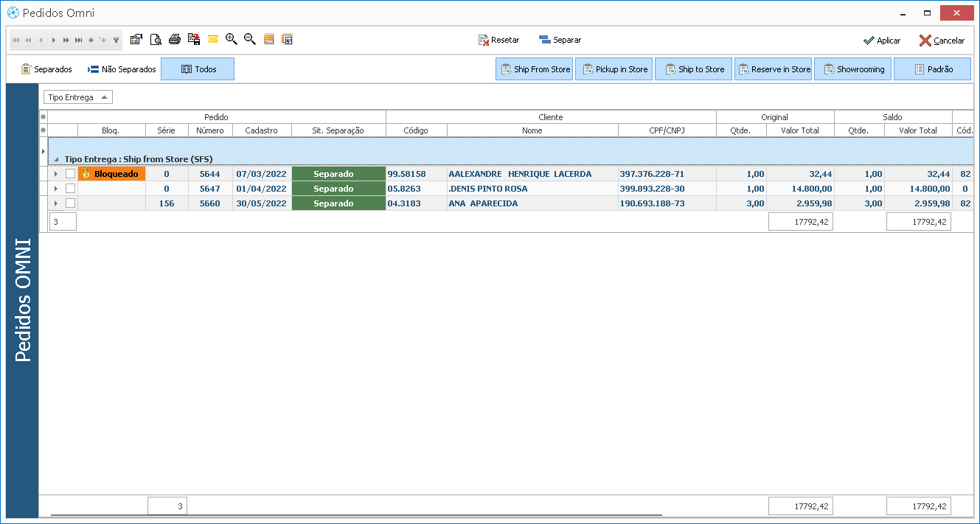Sort by Sit. Separação column header

(x=338, y=130)
